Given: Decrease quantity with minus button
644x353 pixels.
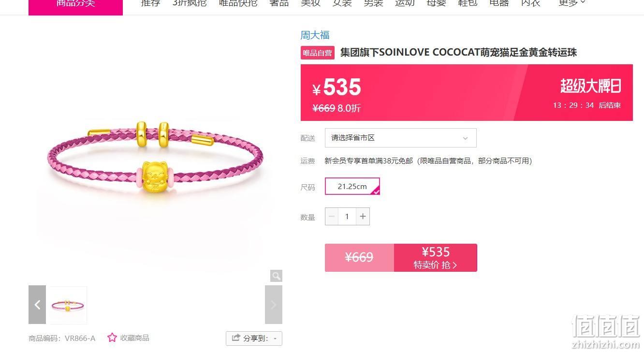Looking at the screenshot, I should 332,216.
